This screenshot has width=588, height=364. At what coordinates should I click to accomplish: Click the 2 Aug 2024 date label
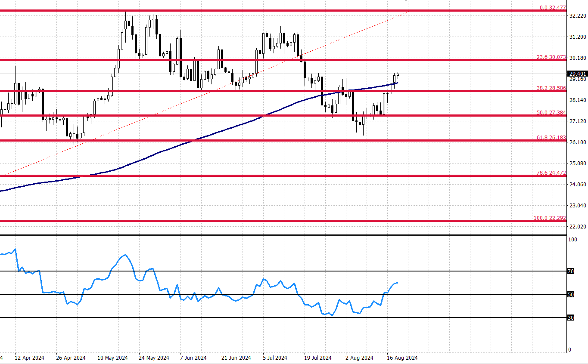click(359, 358)
